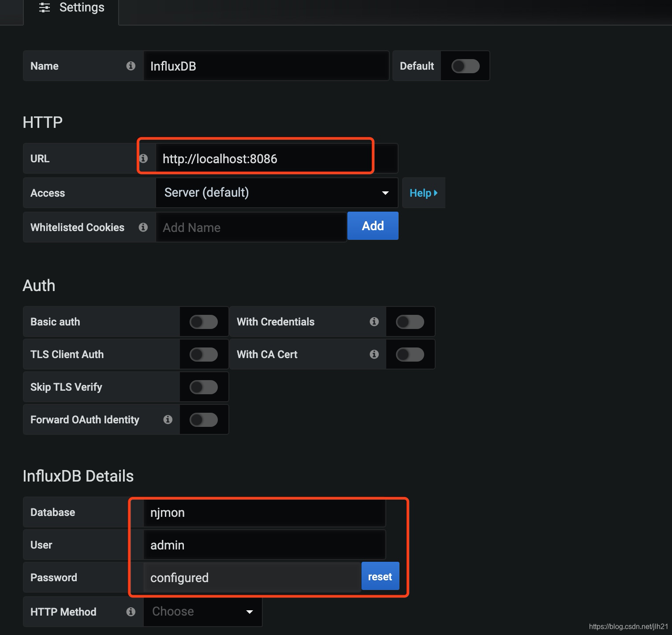Click the HTTP section heading
672x635 pixels.
pyautogui.click(x=42, y=122)
